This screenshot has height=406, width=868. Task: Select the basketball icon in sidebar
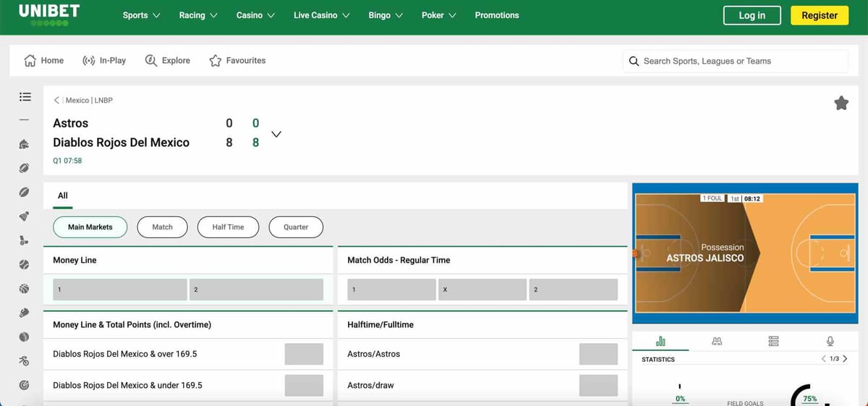(25, 289)
